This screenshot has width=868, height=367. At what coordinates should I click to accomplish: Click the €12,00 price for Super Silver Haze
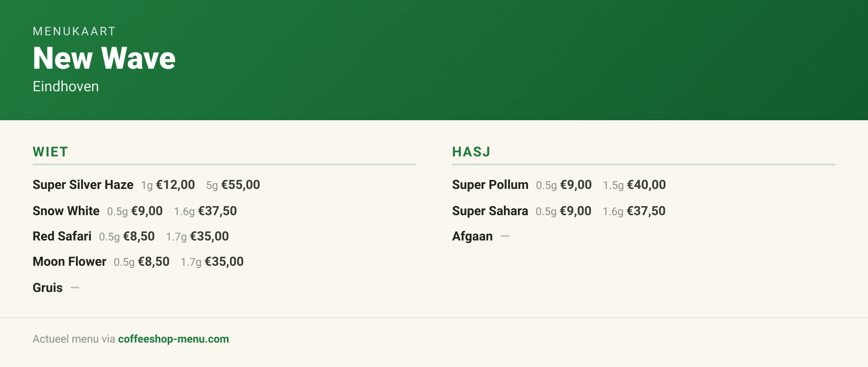[175, 185]
